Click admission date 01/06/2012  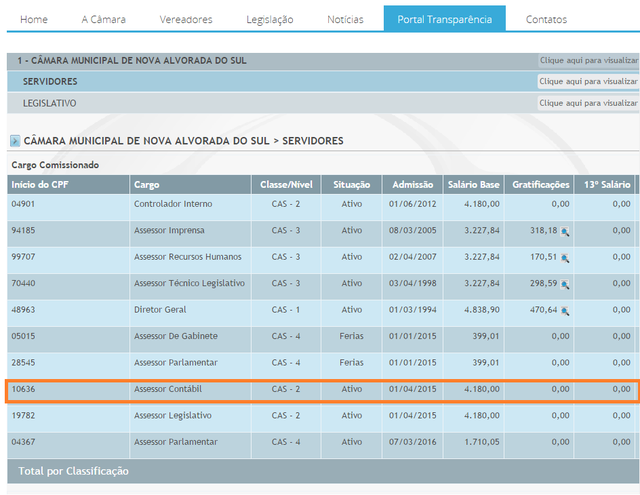(413, 204)
